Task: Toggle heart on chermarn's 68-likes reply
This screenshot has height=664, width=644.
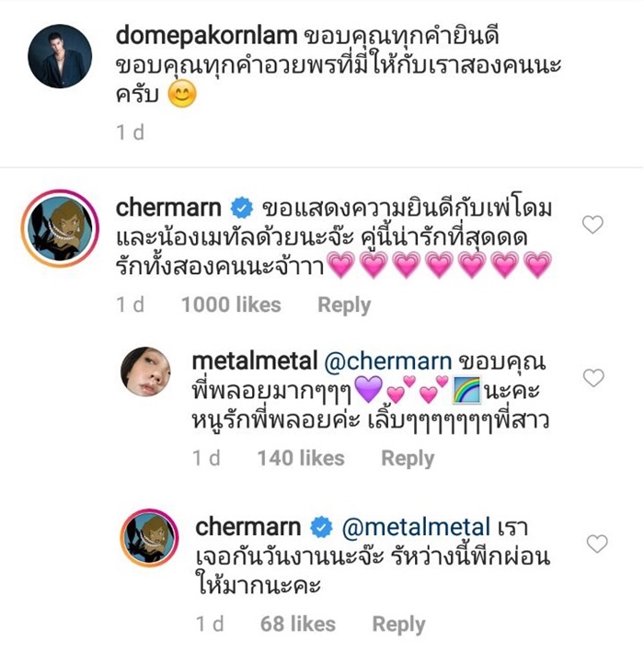Action: [596, 544]
